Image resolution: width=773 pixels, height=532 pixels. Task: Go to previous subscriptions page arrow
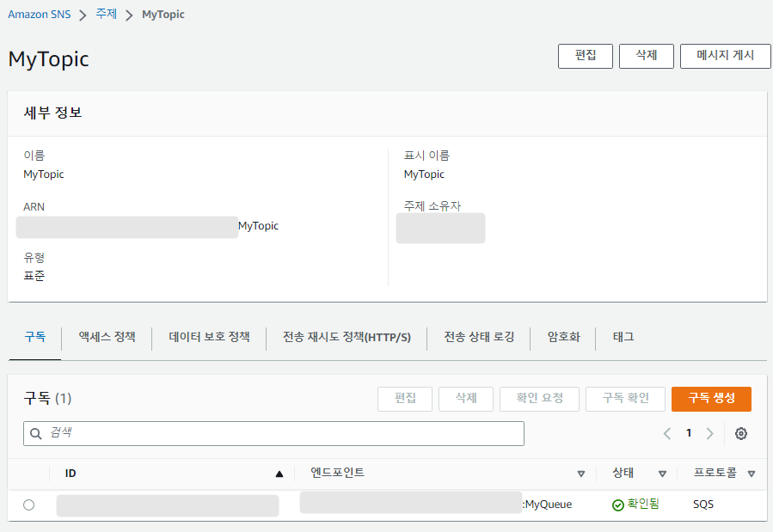(667, 433)
